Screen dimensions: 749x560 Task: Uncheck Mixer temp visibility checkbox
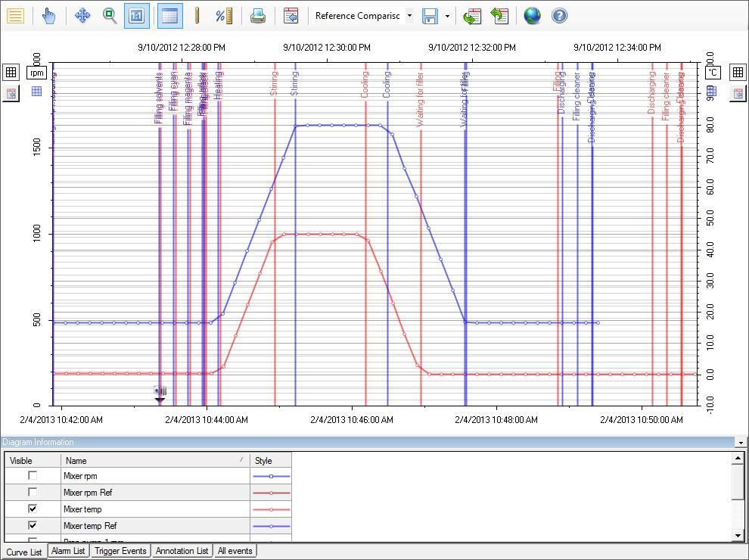33,509
